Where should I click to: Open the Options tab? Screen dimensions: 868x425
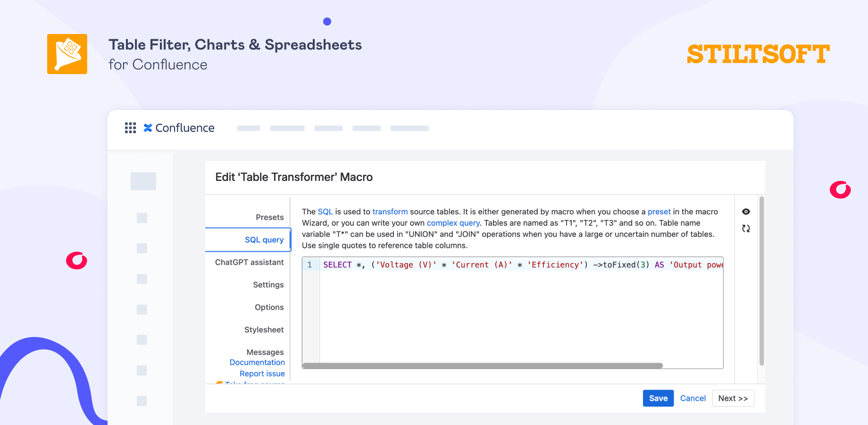point(269,307)
